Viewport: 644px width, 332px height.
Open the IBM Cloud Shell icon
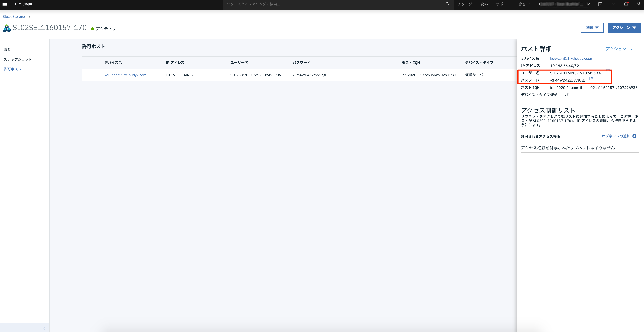point(600,4)
